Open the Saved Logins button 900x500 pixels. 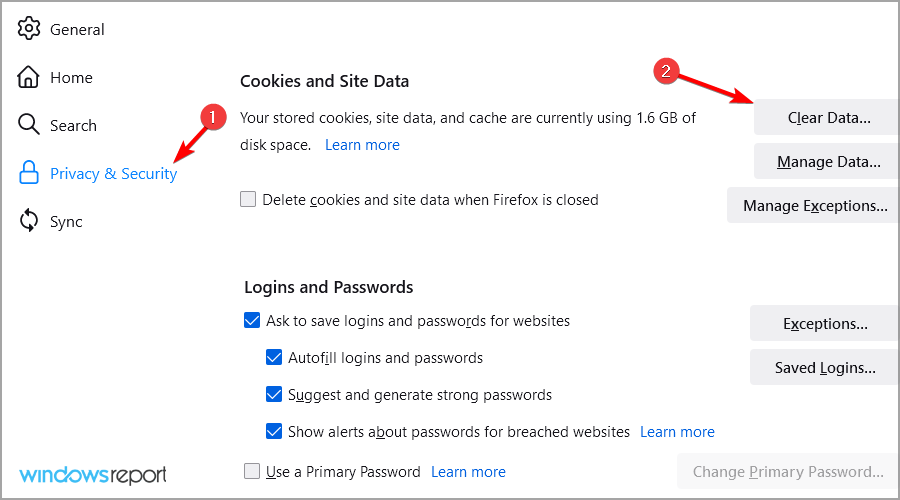824,368
